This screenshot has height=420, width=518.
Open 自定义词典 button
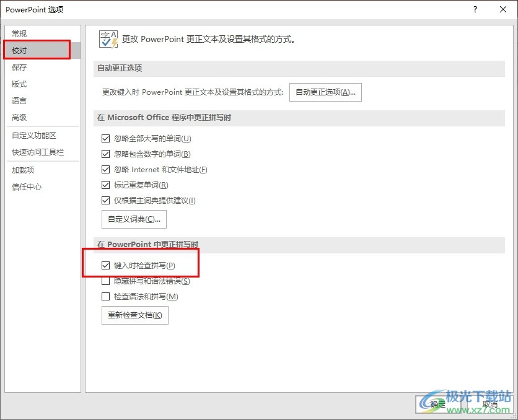tap(134, 219)
